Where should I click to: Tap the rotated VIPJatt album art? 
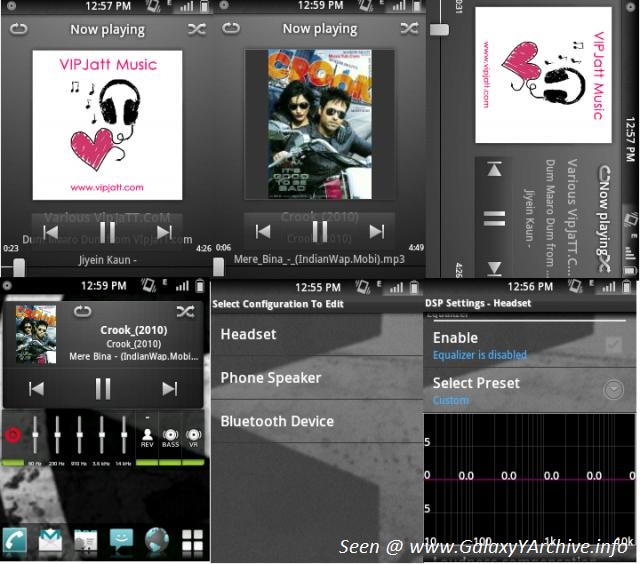pyautogui.click(x=543, y=75)
